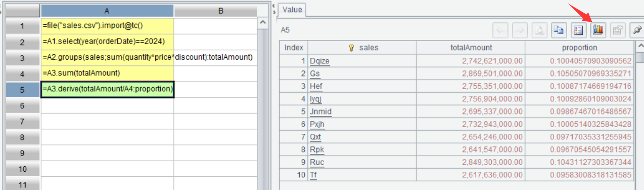Click the proportion column header
This screenshot has height=190, width=644.
click(580, 48)
